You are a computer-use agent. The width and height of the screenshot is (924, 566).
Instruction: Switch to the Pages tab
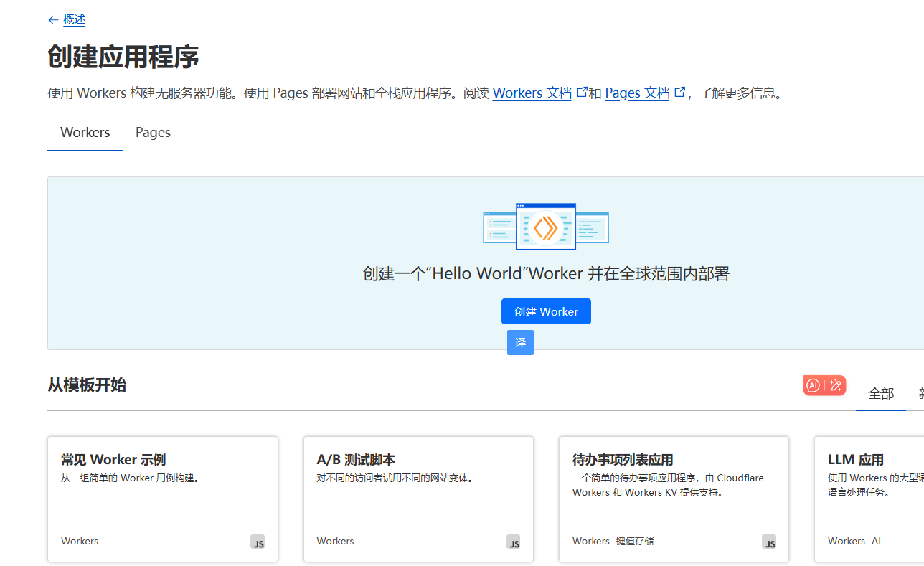(153, 133)
